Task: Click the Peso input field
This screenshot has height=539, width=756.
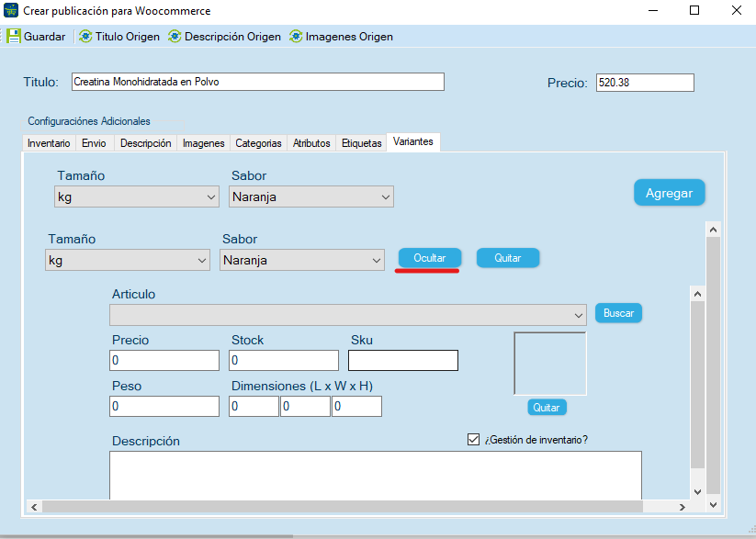Action: click(x=164, y=407)
